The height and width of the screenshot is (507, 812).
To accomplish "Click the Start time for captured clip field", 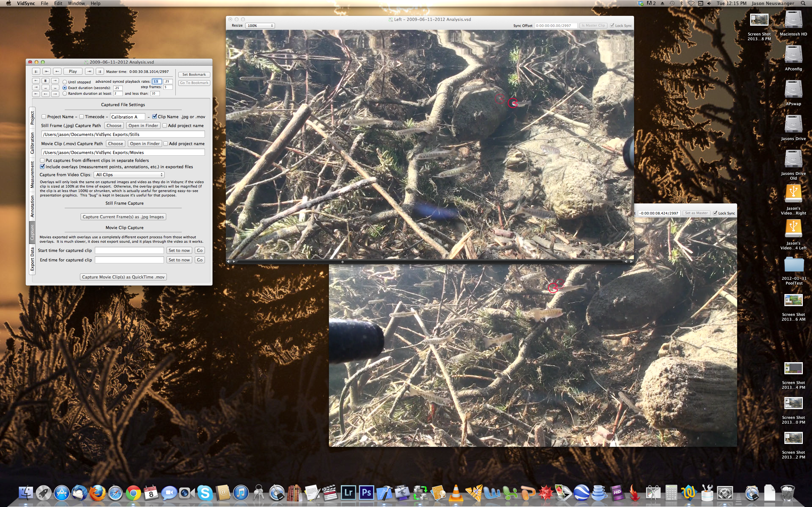I will click(129, 250).
